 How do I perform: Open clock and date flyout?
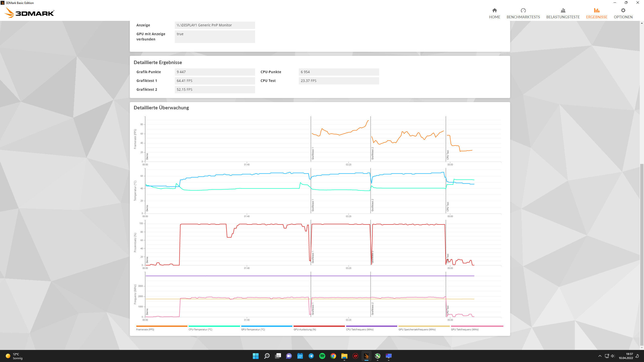[626, 356]
